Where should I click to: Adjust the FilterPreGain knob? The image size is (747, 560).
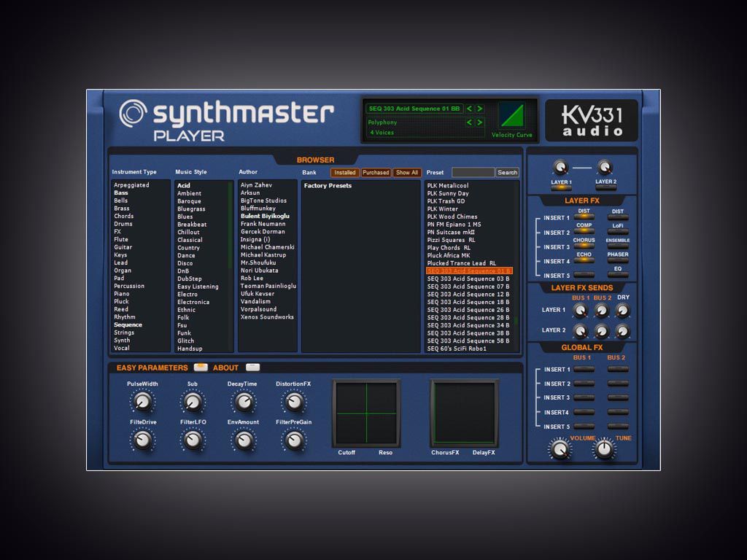click(x=294, y=440)
